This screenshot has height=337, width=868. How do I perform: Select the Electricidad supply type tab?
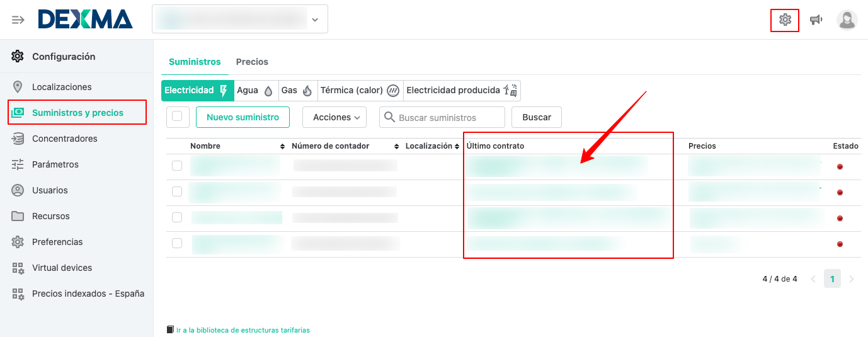click(x=198, y=91)
